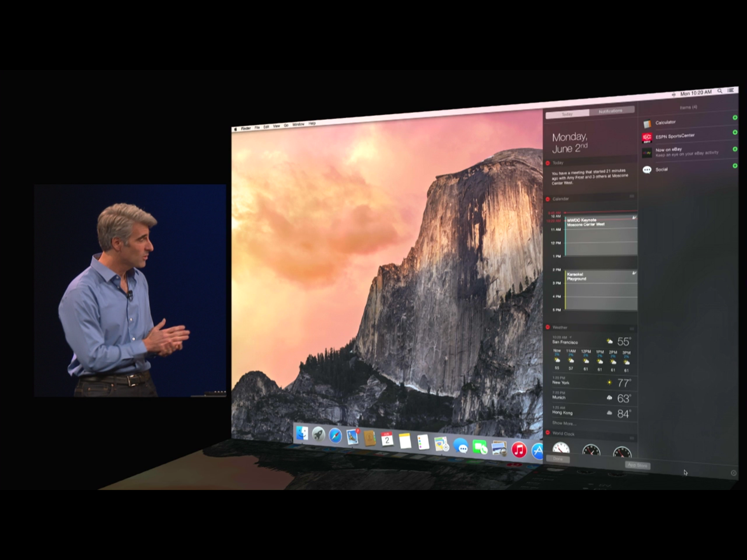The width and height of the screenshot is (747, 560).
Task: Click the Hong Kong weather row
Action: point(592,412)
